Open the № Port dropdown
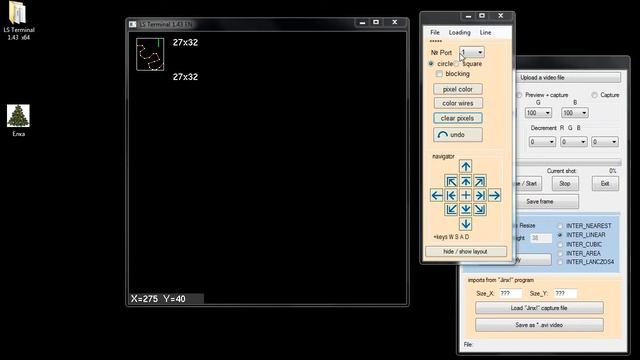Image resolution: width=640 pixels, height=360 pixels. pyautogui.click(x=472, y=52)
